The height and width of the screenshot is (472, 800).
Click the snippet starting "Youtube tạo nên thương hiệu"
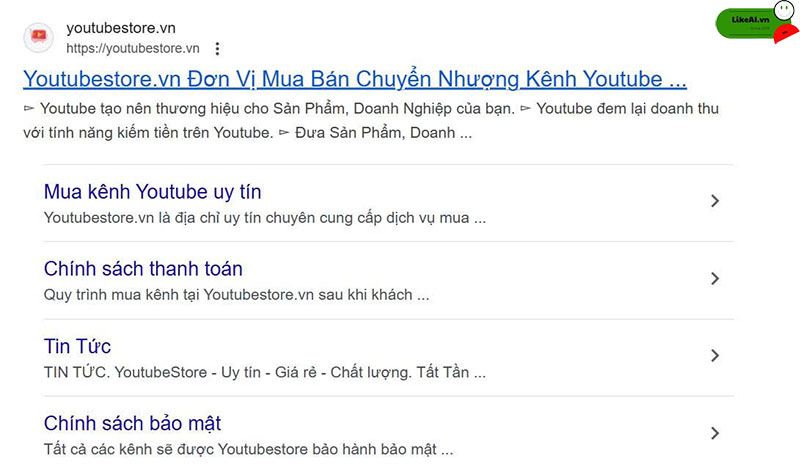[371, 120]
